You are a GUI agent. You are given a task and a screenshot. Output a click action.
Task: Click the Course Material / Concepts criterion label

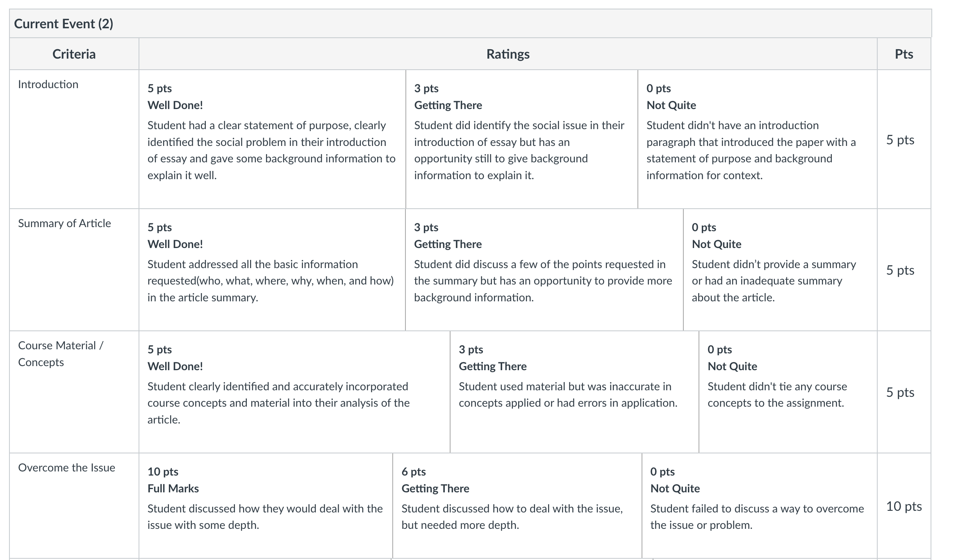tap(61, 354)
